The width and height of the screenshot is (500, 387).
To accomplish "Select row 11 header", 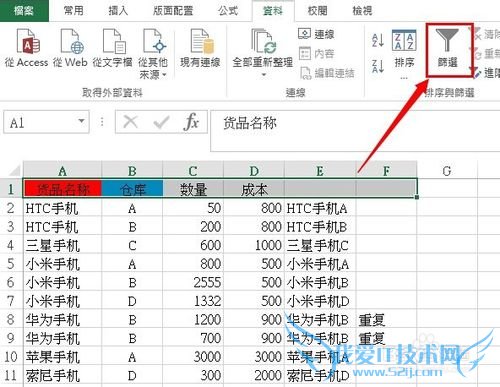I will (x=11, y=375).
